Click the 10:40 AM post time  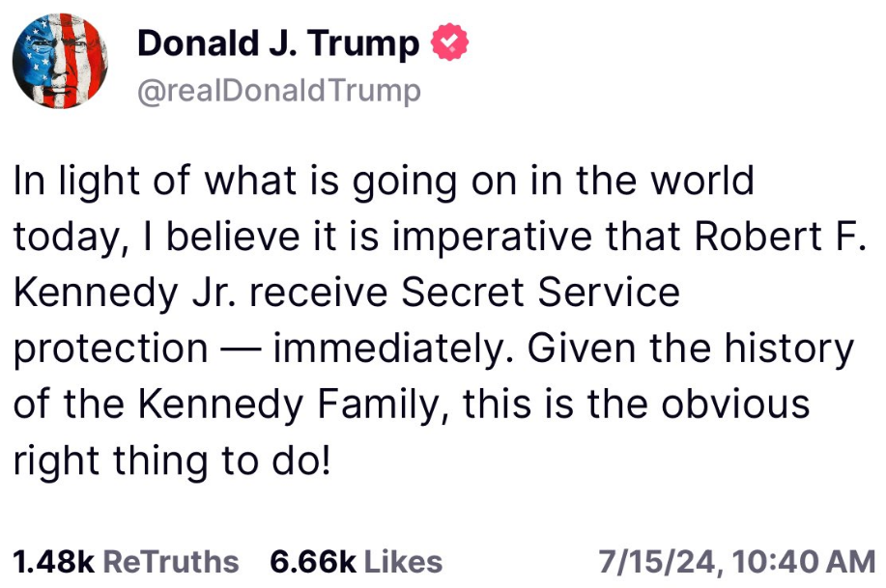[805, 561]
